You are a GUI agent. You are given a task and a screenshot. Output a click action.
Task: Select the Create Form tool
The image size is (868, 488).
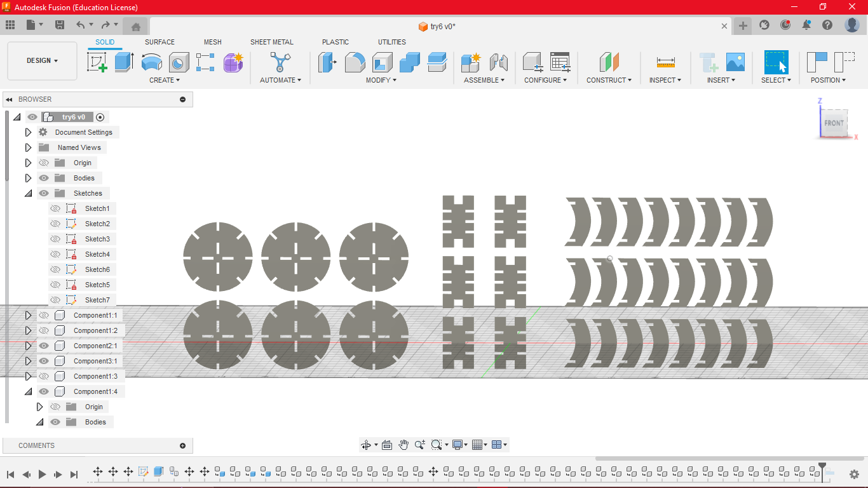[233, 62]
